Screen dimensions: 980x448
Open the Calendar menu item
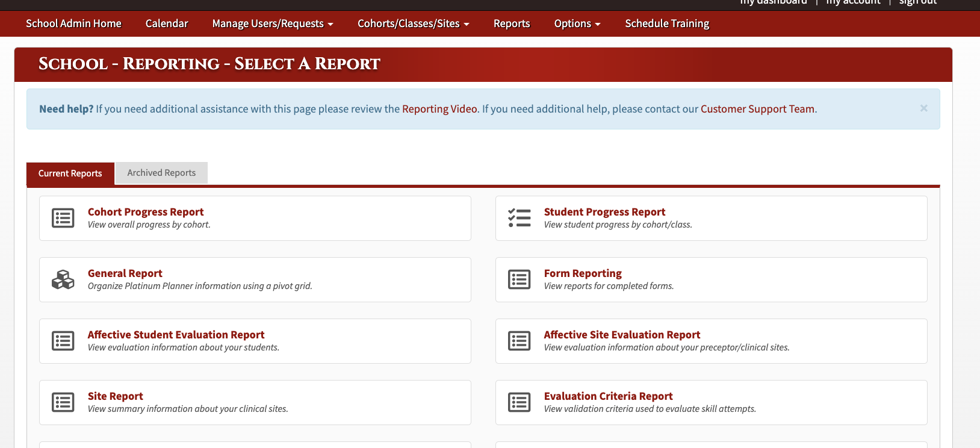pyautogui.click(x=167, y=23)
